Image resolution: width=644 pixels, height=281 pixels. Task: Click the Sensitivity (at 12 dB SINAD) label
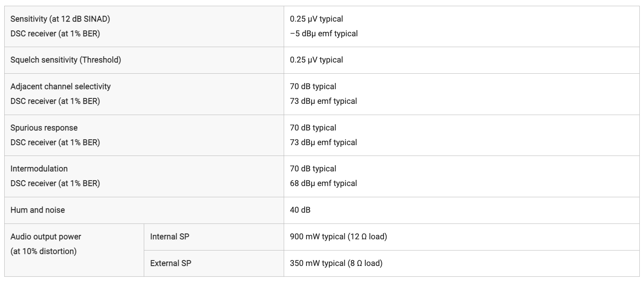pos(60,19)
